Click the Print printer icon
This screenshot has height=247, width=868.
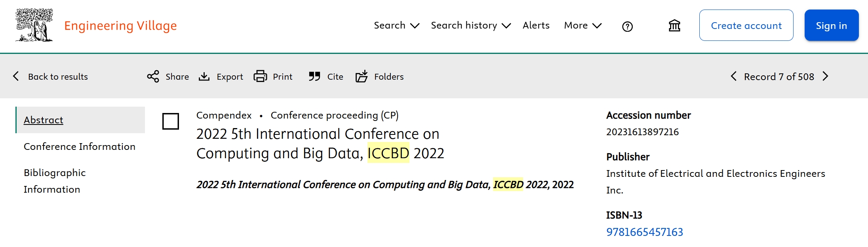point(260,76)
